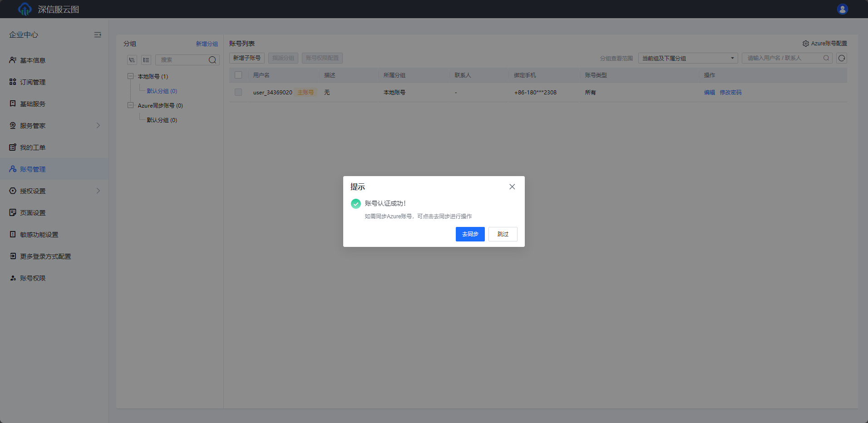This screenshot has height=423, width=868.
Task: Click the Azure账号配置 gear icon
Action: tap(805, 44)
